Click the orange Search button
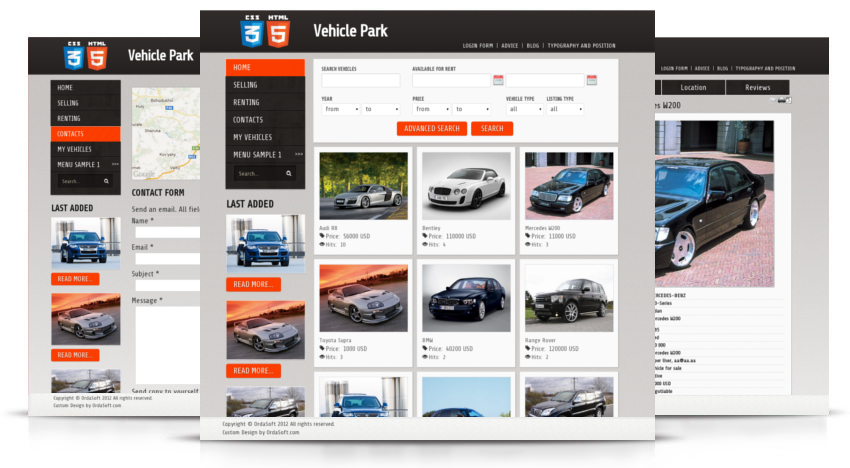 (492, 129)
